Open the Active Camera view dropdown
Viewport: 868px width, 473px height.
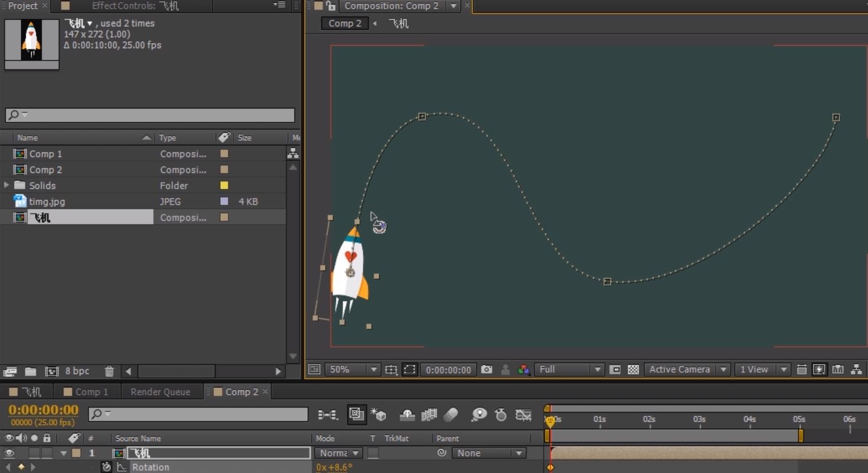687,370
